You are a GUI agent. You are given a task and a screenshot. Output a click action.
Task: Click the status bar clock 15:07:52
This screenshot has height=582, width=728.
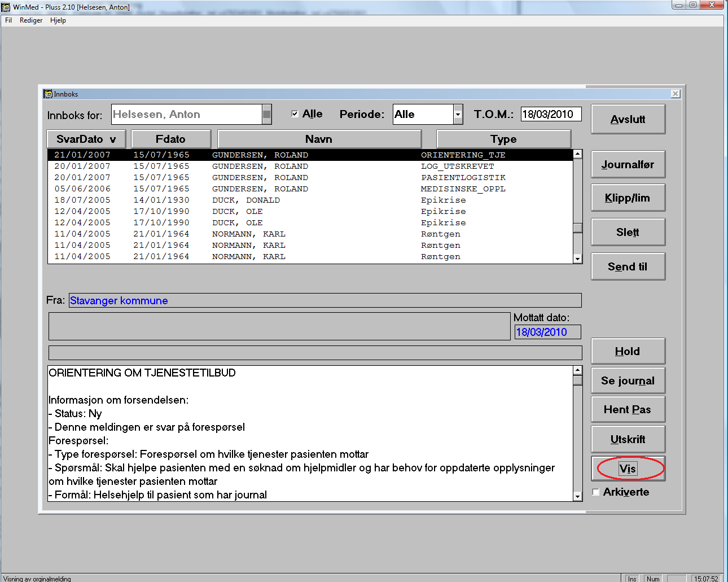click(x=706, y=579)
